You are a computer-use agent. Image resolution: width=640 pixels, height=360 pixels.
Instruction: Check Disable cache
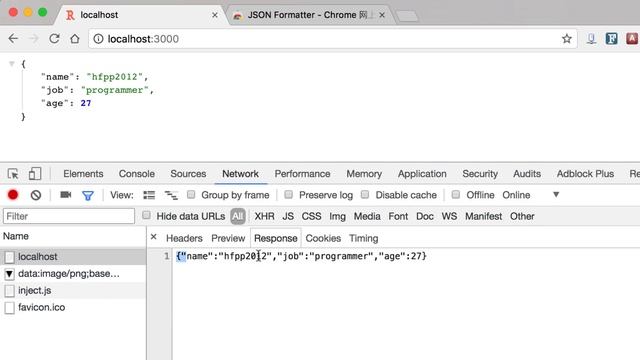[365, 195]
